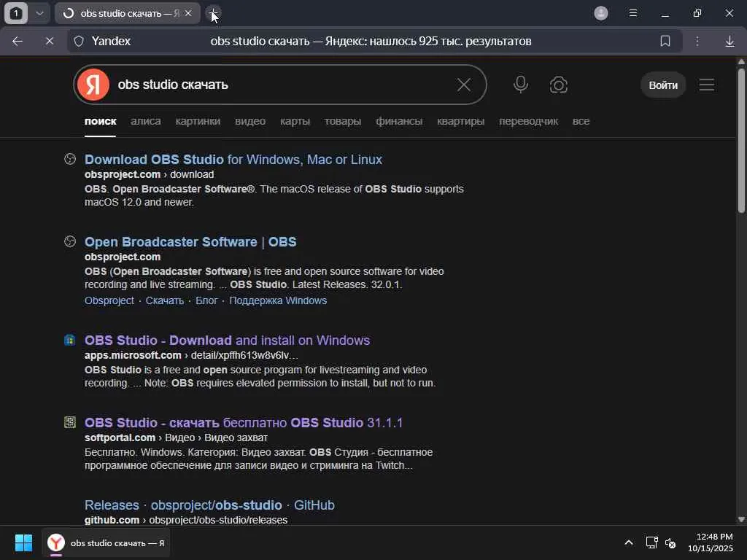747x560 pixels.
Task: Open the все services tab
Action: pos(581,122)
